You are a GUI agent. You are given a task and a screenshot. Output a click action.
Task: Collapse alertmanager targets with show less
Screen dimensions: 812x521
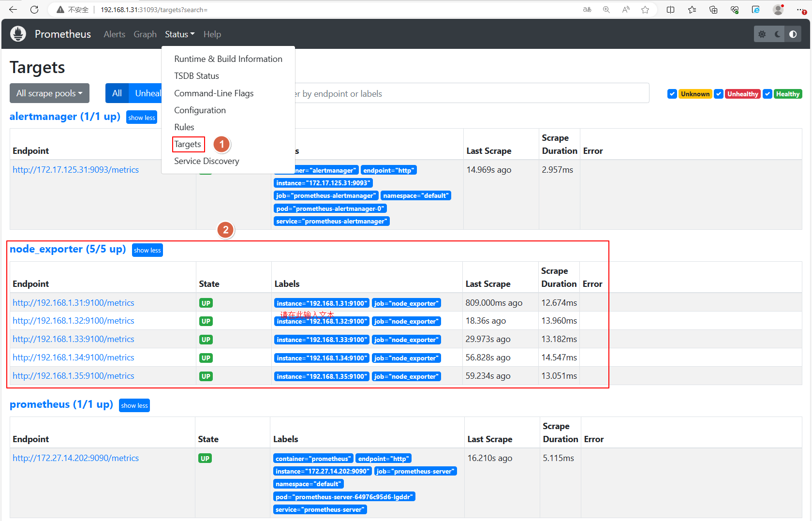[142, 118]
